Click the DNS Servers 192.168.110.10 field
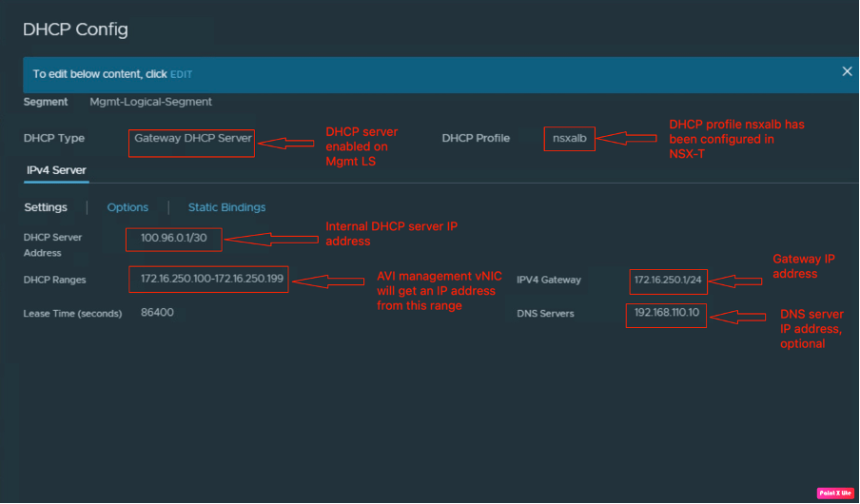Screen dimensions: 860x504 pyautogui.click(x=666, y=313)
